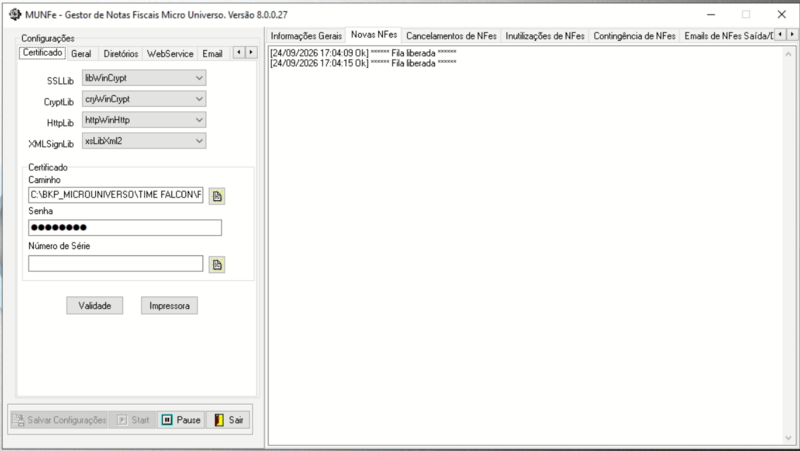Open the Cancelamentos de NFes tab
The width and height of the screenshot is (800, 451).
(x=451, y=36)
